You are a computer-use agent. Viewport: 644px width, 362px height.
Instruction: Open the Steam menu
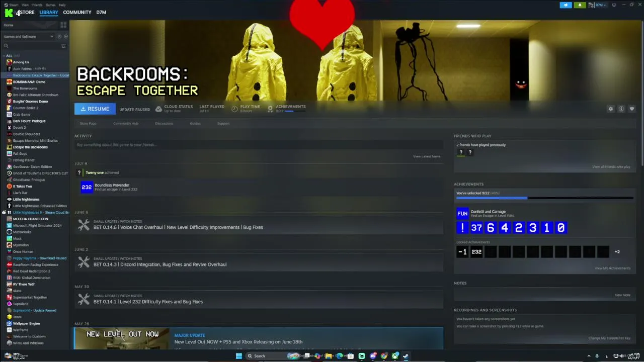pyautogui.click(x=14, y=5)
